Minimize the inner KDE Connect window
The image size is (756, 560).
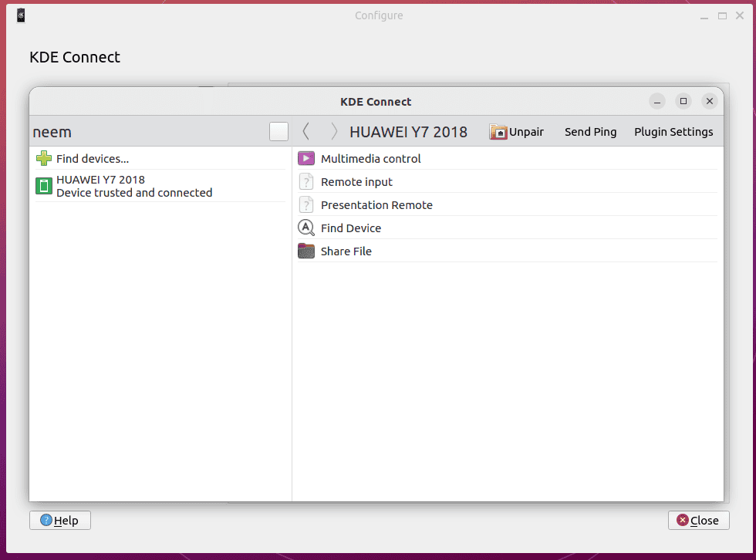tap(656, 101)
